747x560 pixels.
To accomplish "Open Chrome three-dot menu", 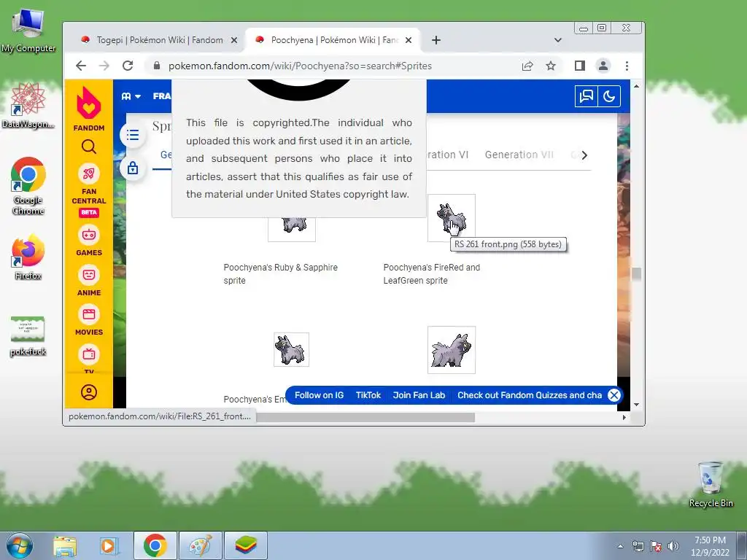I will point(627,66).
